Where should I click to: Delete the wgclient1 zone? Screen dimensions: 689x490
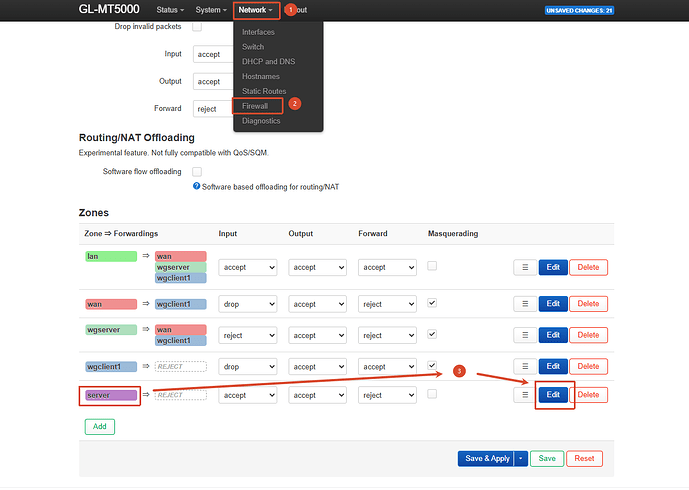point(588,366)
